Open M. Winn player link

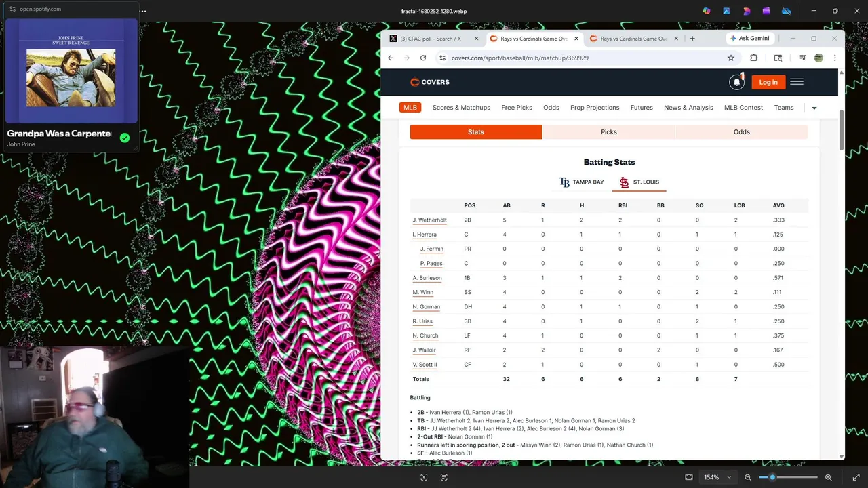(x=422, y=293)
